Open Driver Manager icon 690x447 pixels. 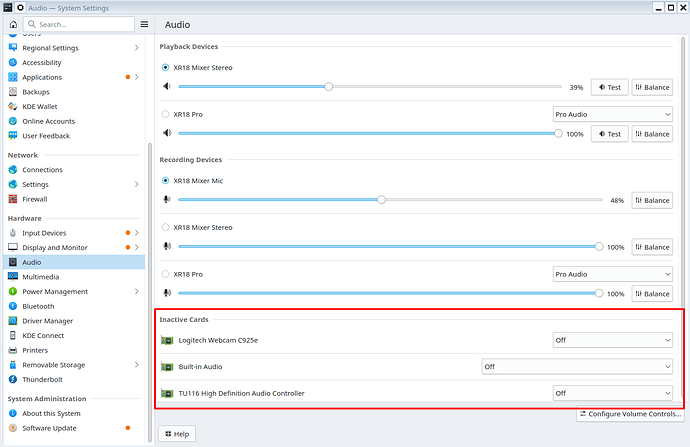[13, 321]
